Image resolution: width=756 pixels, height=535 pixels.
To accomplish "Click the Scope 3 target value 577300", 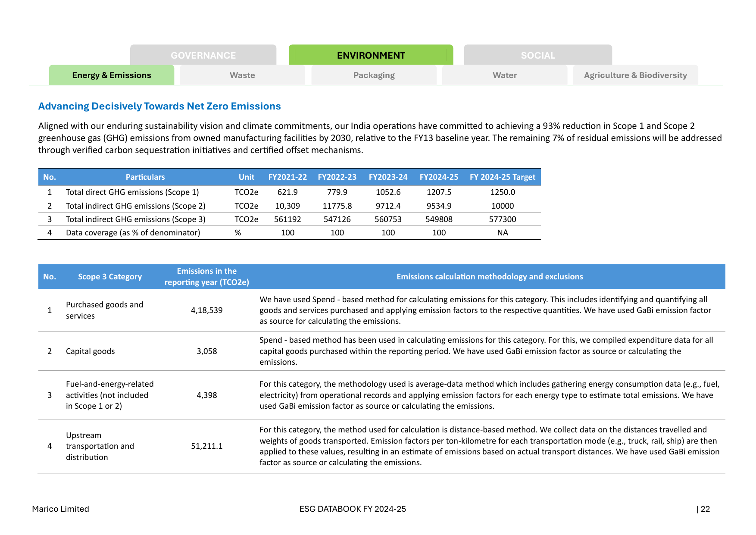I will click(x=503, y=219).
